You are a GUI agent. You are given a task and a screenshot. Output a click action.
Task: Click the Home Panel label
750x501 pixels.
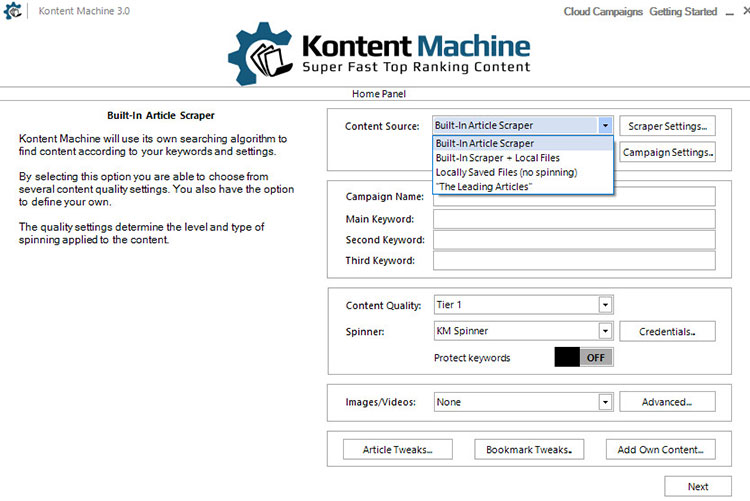click(x=379, y=94)
